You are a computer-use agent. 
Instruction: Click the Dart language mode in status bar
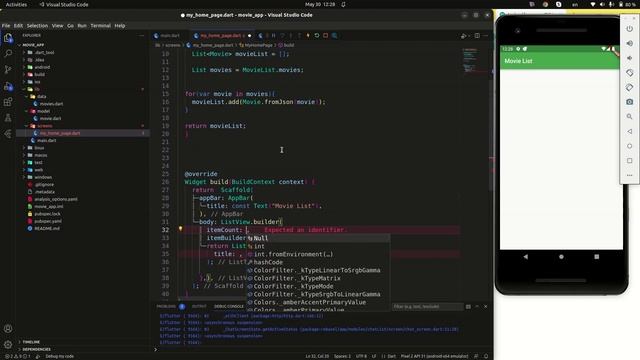point(391,356)
